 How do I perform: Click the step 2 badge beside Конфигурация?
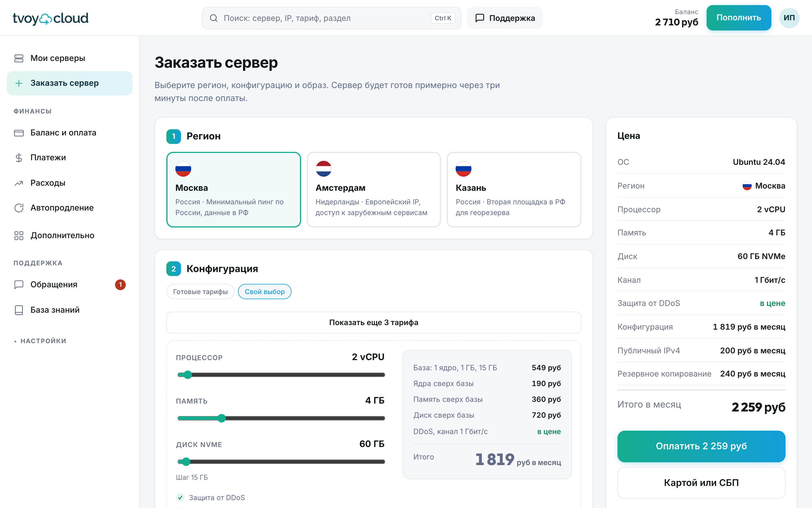[173, 269]
